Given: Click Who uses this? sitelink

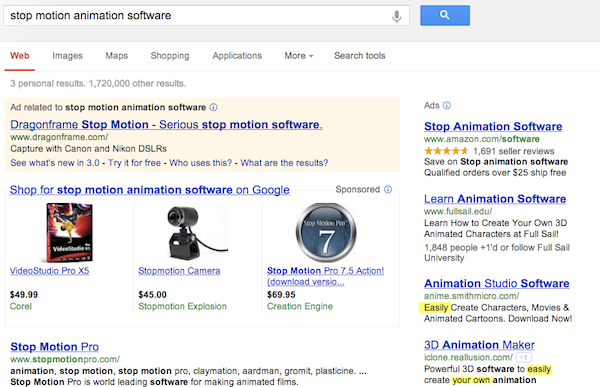Looking at the screenshot, I should tap(201, 163).
